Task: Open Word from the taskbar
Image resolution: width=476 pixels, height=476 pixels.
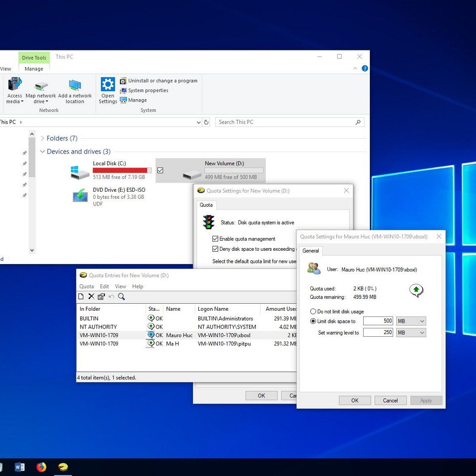Action: [19, 467]
